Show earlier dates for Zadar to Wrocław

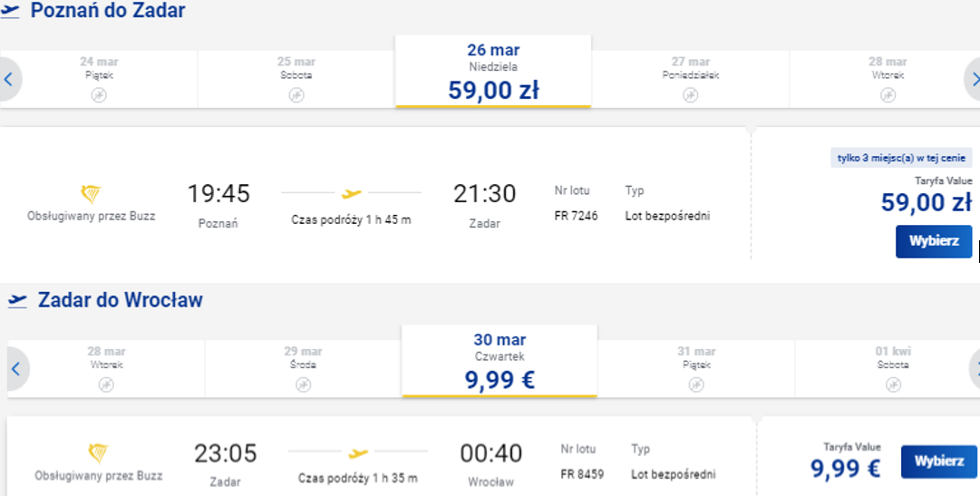pos(16,369)
